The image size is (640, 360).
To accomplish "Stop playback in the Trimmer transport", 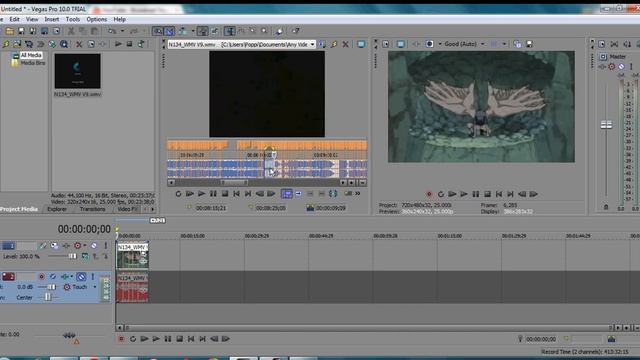I will tap(224, 193).
